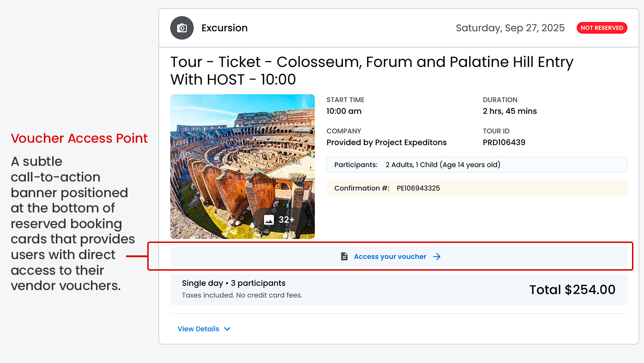Expand the chevron next to View Details

[x=227, y=329]
